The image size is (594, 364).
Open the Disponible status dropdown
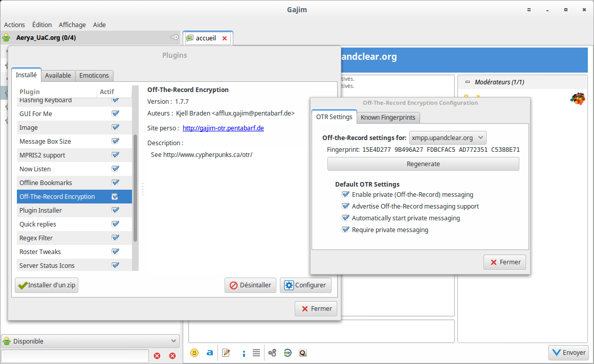(x=90, y=342)
